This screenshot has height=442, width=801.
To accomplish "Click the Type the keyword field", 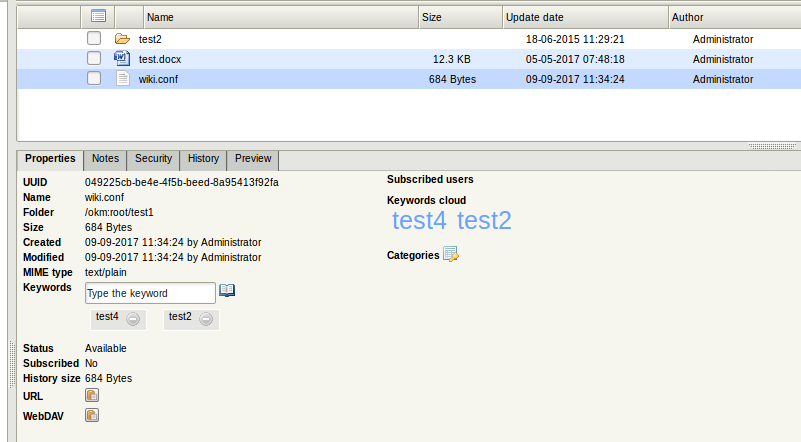I will 150,293.
